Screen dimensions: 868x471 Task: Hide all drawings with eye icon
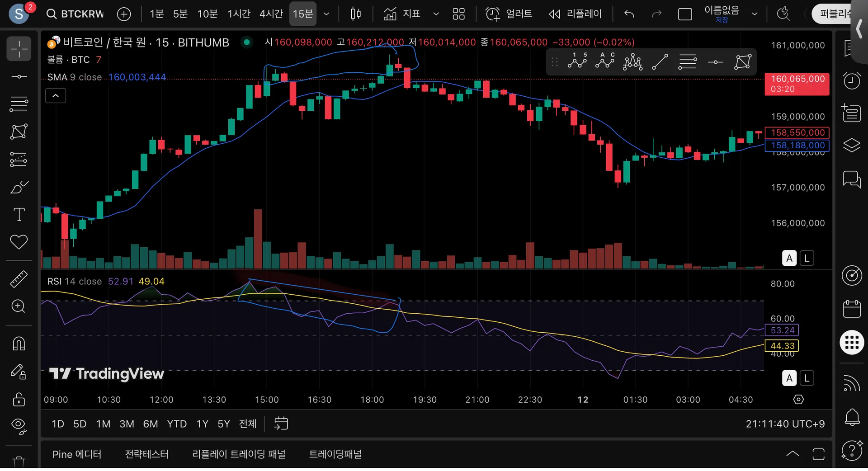point(19,426)
